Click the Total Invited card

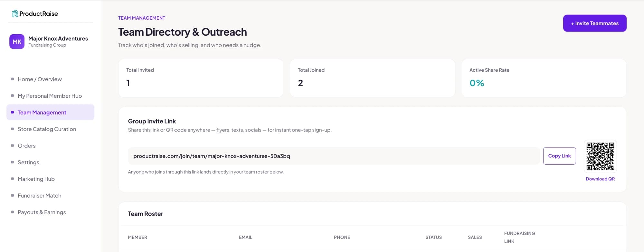point(201,78)
